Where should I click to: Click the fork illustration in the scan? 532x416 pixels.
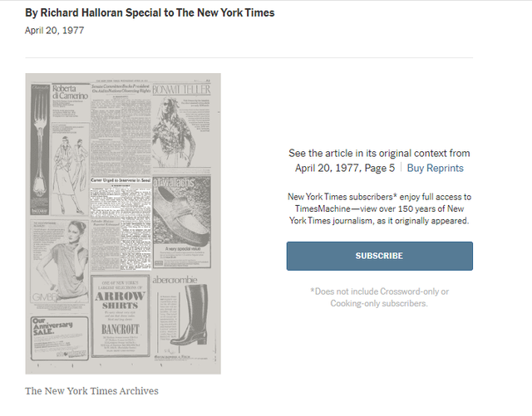click(x=40, y=149)
